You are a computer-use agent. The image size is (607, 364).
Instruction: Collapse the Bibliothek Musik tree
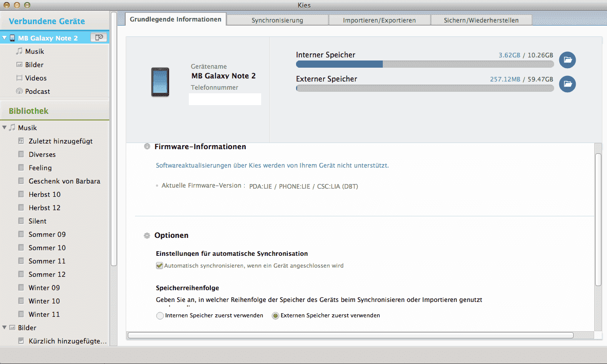[x=4, y=127]
